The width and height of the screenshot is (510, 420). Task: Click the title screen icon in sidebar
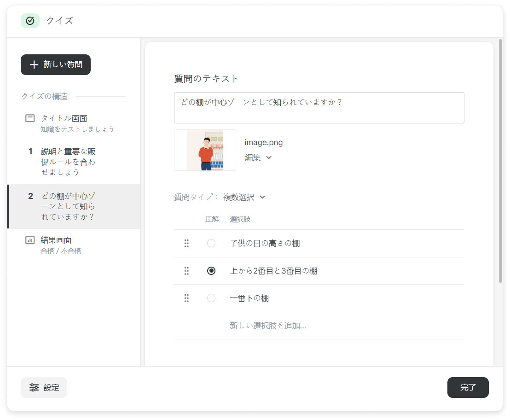click(x=30, y=118)
